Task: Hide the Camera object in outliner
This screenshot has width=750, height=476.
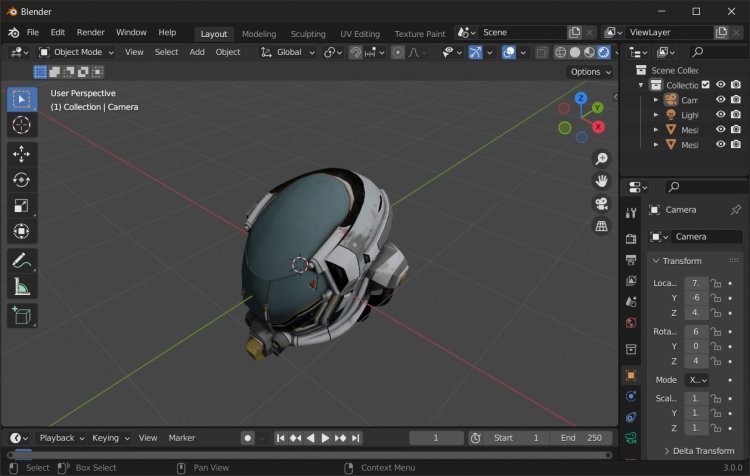Action: [720, 100]
